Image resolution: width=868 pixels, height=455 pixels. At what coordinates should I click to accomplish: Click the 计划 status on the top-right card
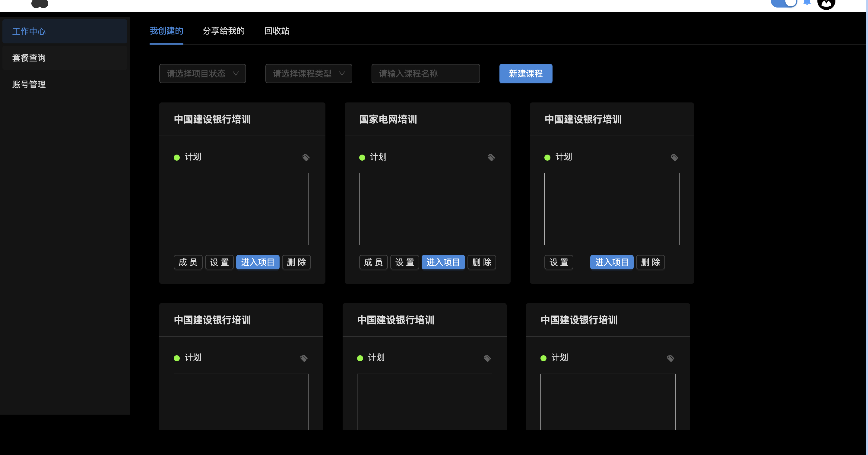(564, 157)
